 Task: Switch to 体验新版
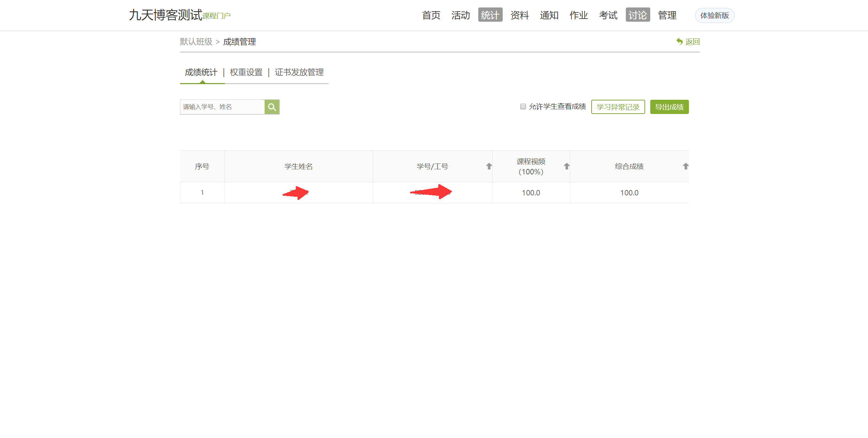(x=714, y=15)
